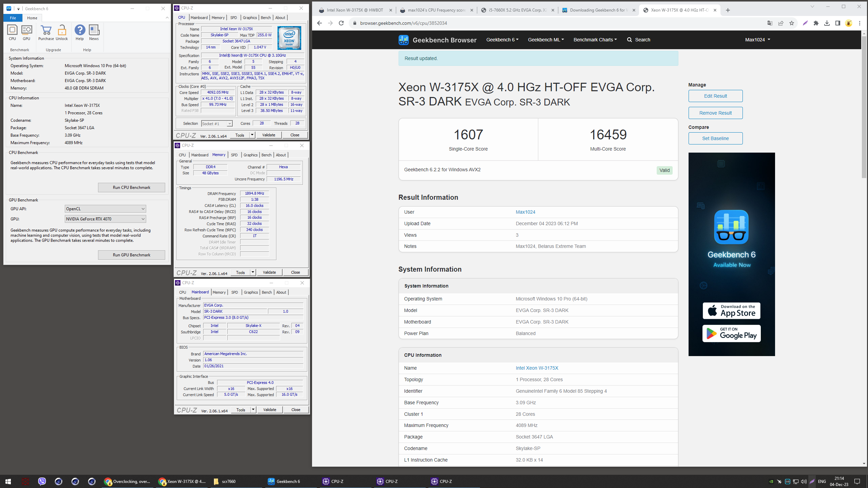Viewport: 868px width, 488px height.
Task: Toggle the browser side panel icon
Action: point(838,23)
